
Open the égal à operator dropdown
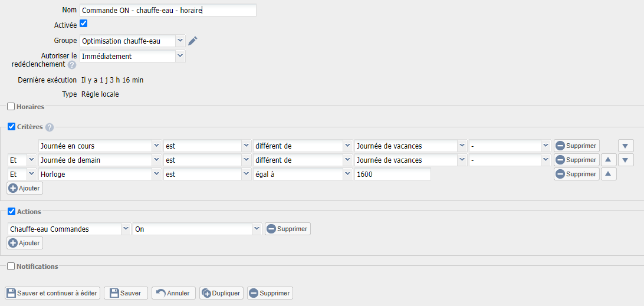[298, 174]
